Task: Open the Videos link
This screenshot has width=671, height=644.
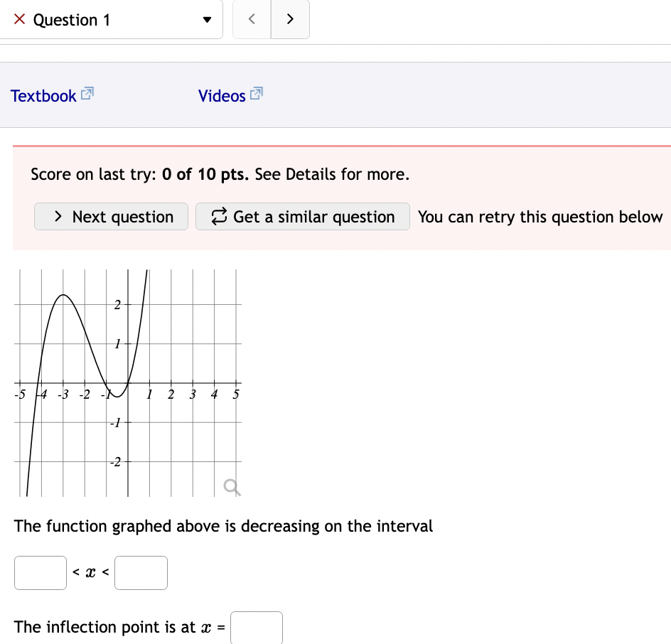Action: (222, 95)
